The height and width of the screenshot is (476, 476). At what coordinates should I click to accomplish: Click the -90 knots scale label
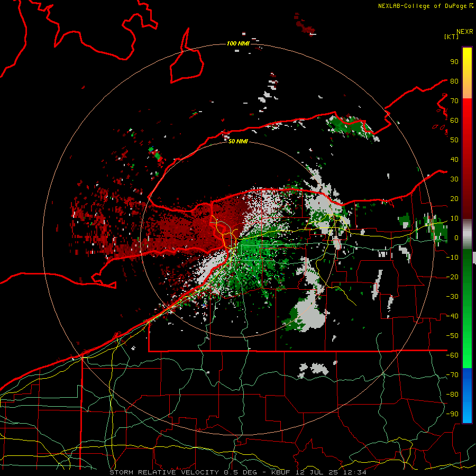(452, 414)
